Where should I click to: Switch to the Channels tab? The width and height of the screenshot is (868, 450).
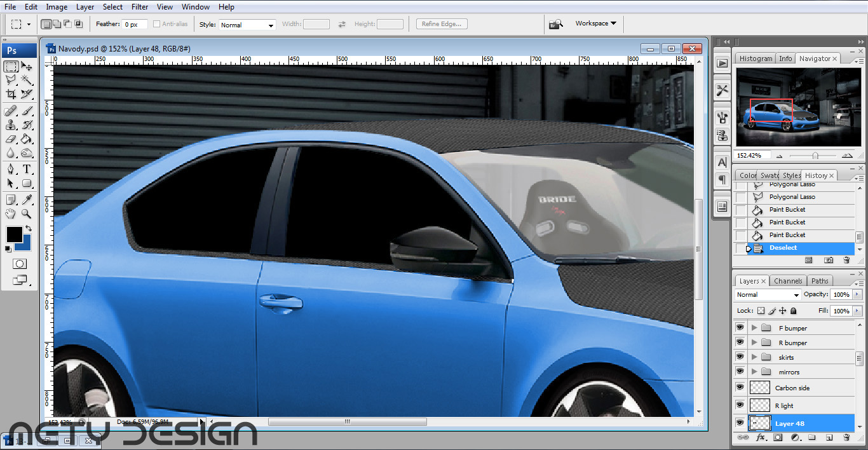(788, 281)
